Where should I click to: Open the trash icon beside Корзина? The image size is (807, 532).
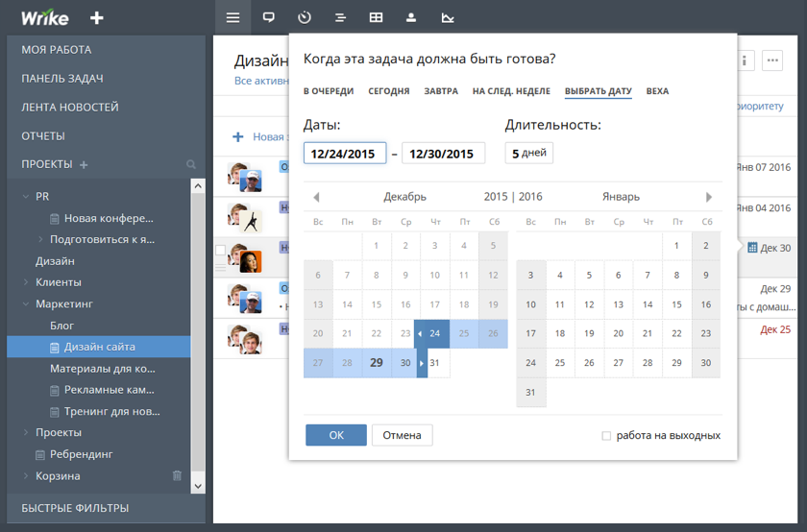pyautogui.click(x=177, y=475)
